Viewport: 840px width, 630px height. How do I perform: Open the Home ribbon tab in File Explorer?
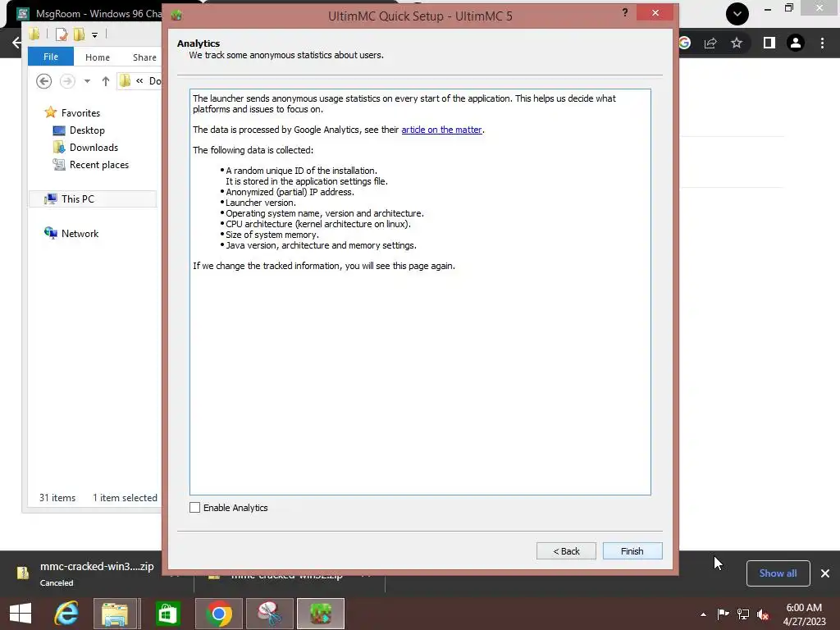98,57
